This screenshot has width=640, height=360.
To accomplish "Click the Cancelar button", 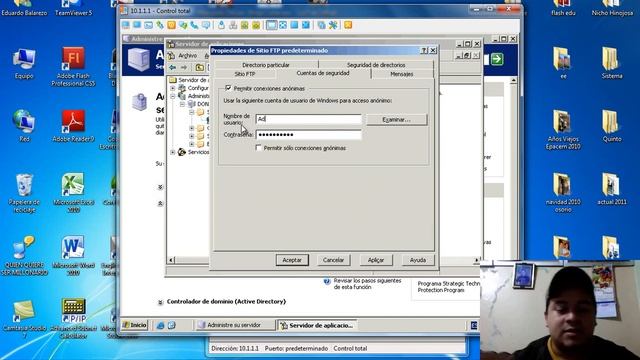I will coord(333,260).
